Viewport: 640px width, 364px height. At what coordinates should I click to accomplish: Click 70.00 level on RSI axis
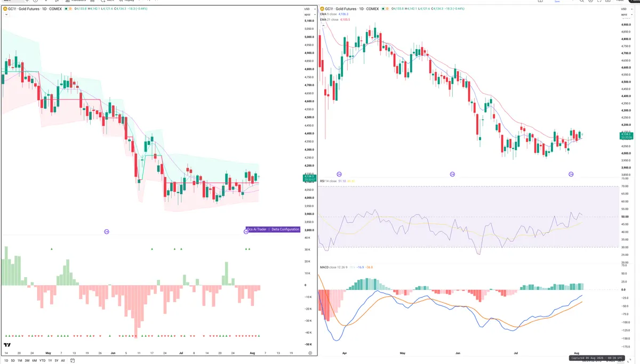point(625,186)
